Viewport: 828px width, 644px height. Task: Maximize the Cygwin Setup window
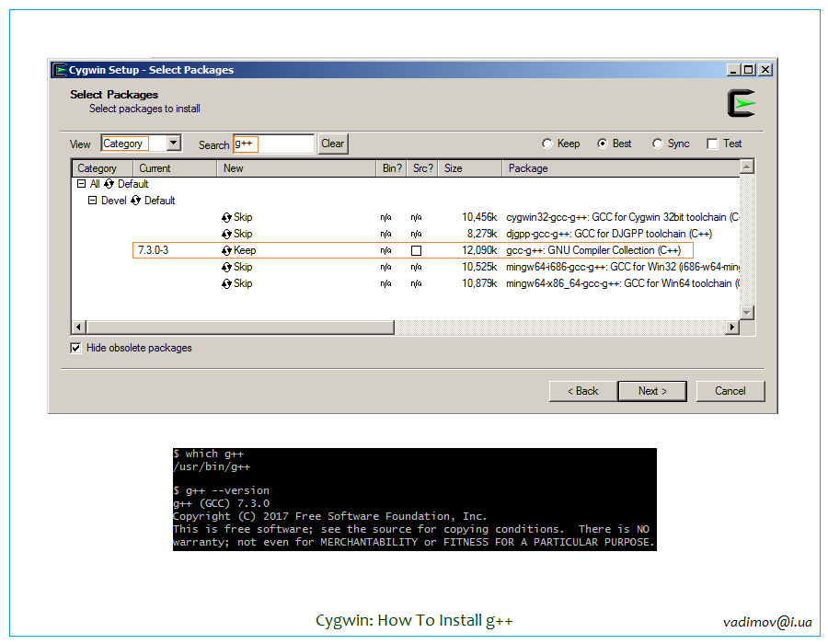(x=748, y=70)
